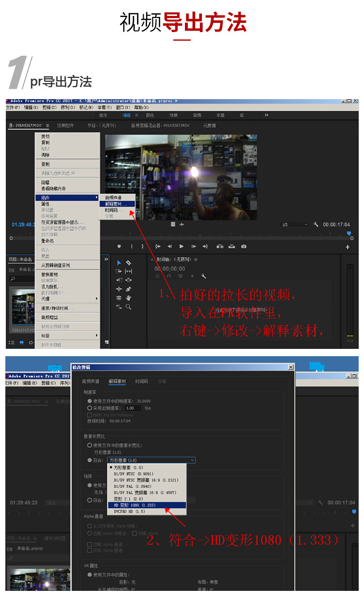
Task: Choose D1/DV PAL (1.0940) option
Action: pyautogui.click(x=147, y=486)
